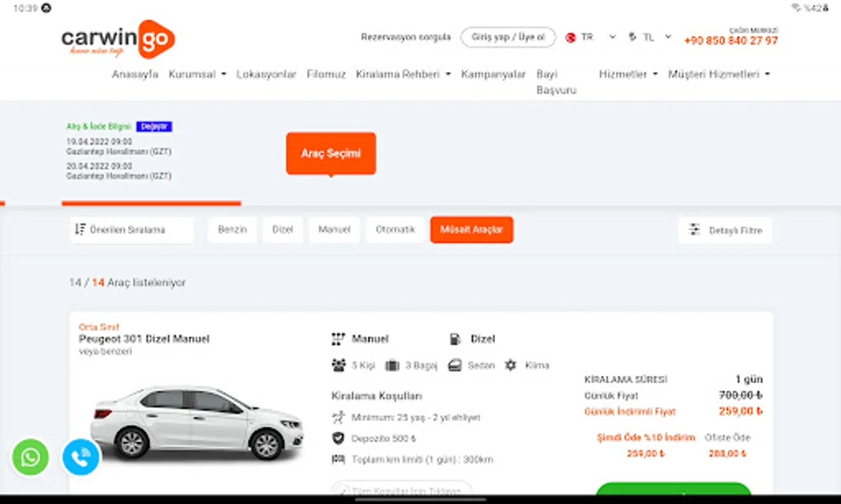Toggle the Manuel transmission filter
Image resolution: width=841 pixels, height=504 pixels.
[334, 230]
